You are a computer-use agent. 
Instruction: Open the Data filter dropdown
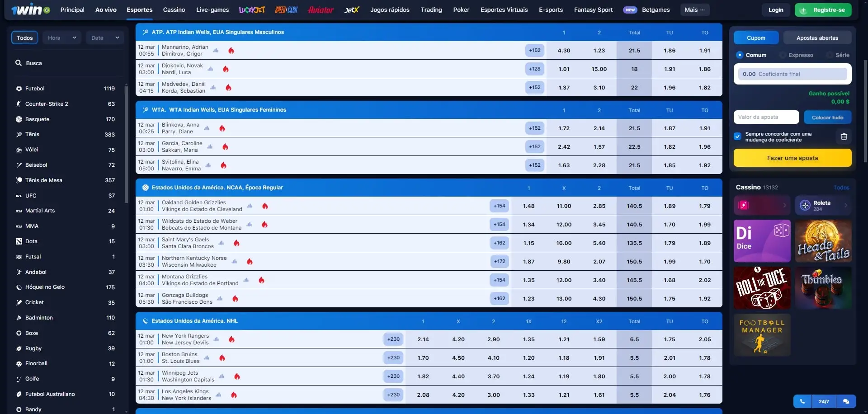pos(105,38)
